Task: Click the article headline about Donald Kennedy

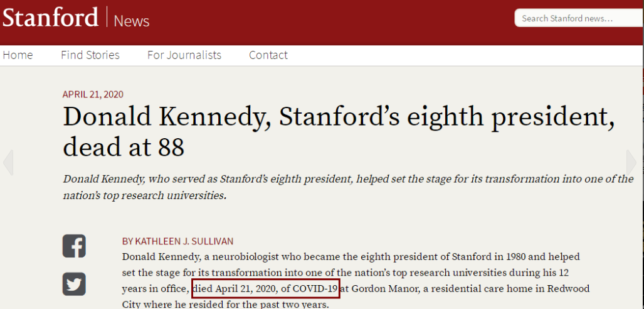Action: (339, 132)
